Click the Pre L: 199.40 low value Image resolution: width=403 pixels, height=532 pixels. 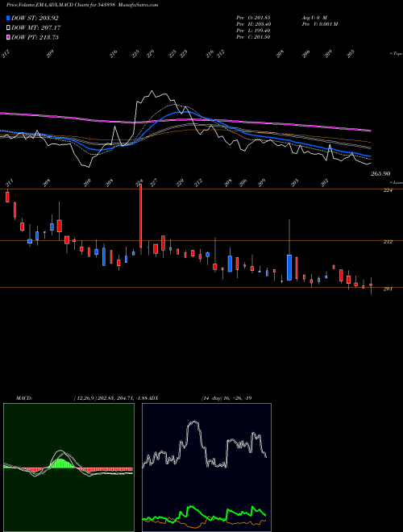(x=253, y=31)
